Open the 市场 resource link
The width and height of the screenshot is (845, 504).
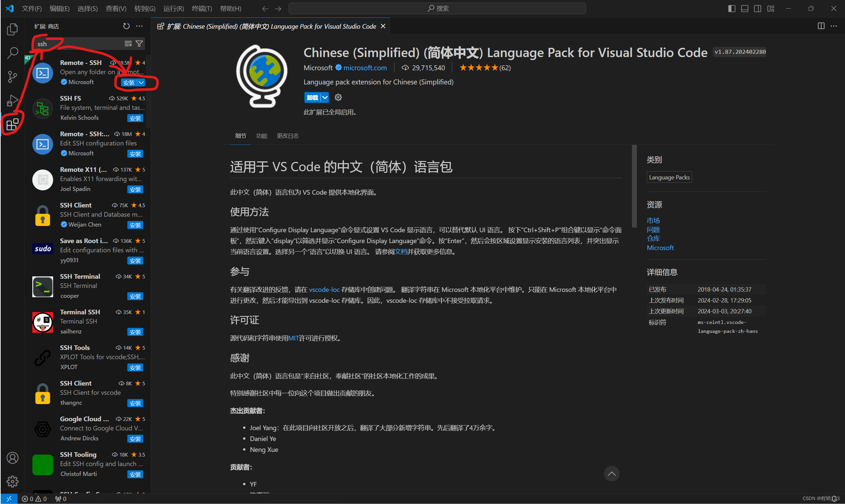(653, 220)
